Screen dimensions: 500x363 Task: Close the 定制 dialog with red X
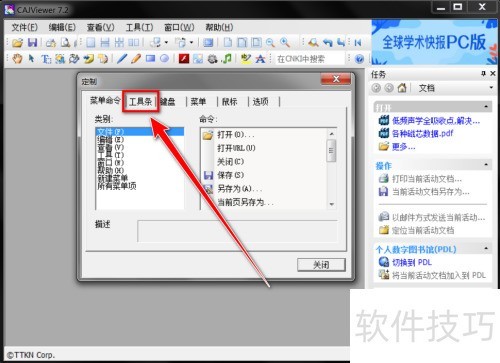pyautogui.click(x=336, y=79)
